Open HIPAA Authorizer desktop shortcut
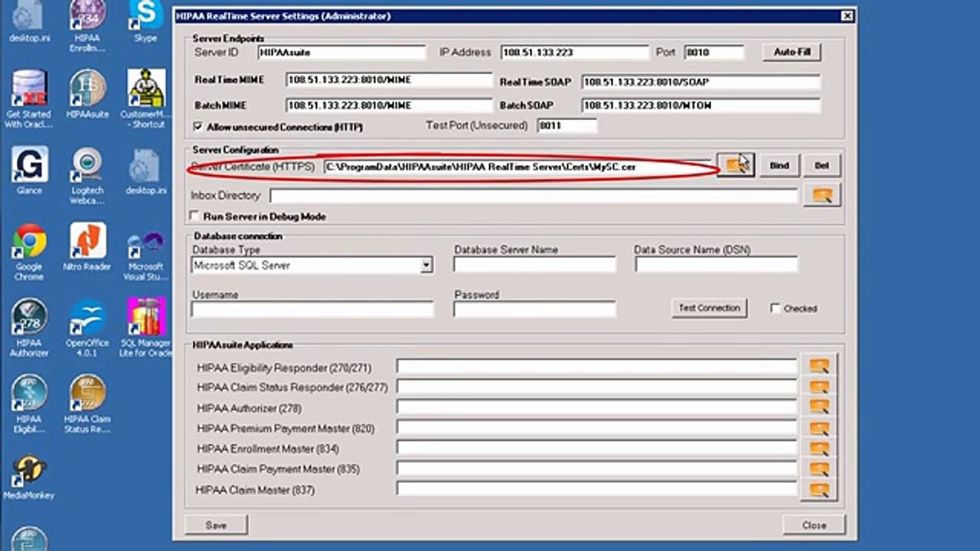This screenshot has height=551, width=980. coord(29,328)
